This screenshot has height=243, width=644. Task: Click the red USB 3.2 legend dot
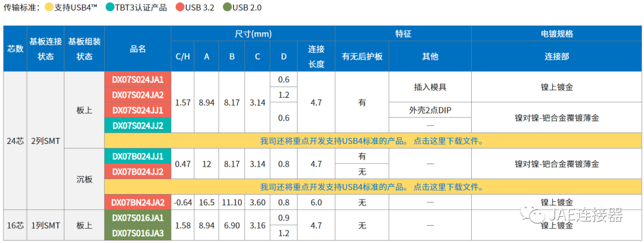(x=181, y=8)
